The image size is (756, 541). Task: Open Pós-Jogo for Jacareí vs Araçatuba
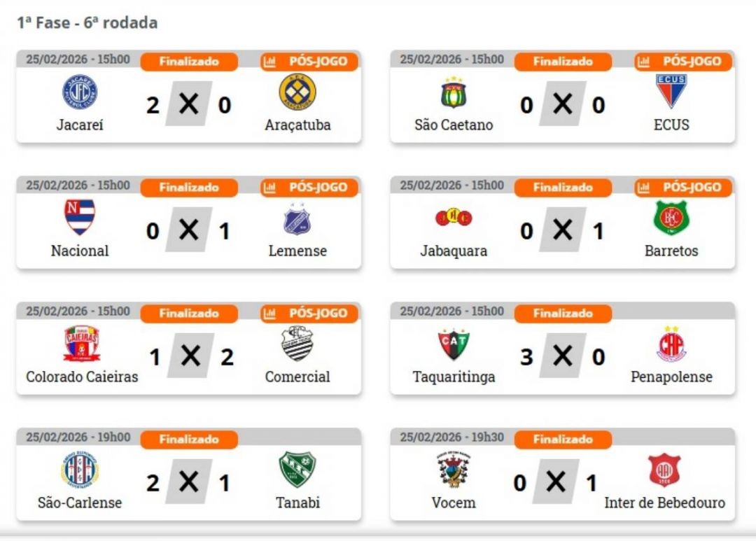[x=309, y=62]
